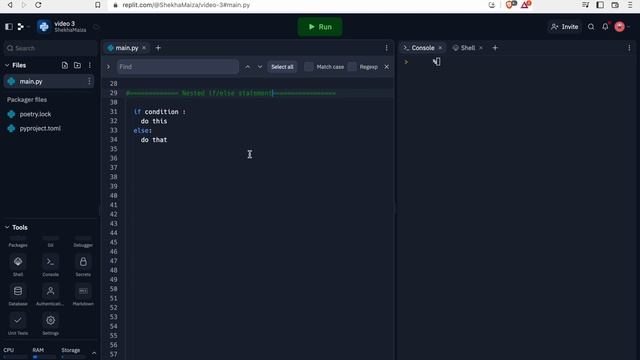Open the Console tool
Screen dimensions: 640x360
pyautogui.click(x=51, y=266)
